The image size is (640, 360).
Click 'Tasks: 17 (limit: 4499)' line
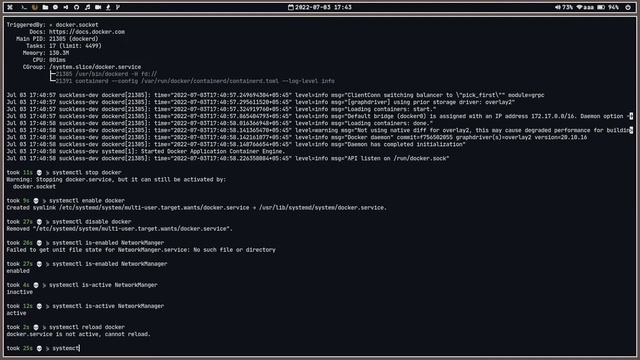(x=64, y=46)
